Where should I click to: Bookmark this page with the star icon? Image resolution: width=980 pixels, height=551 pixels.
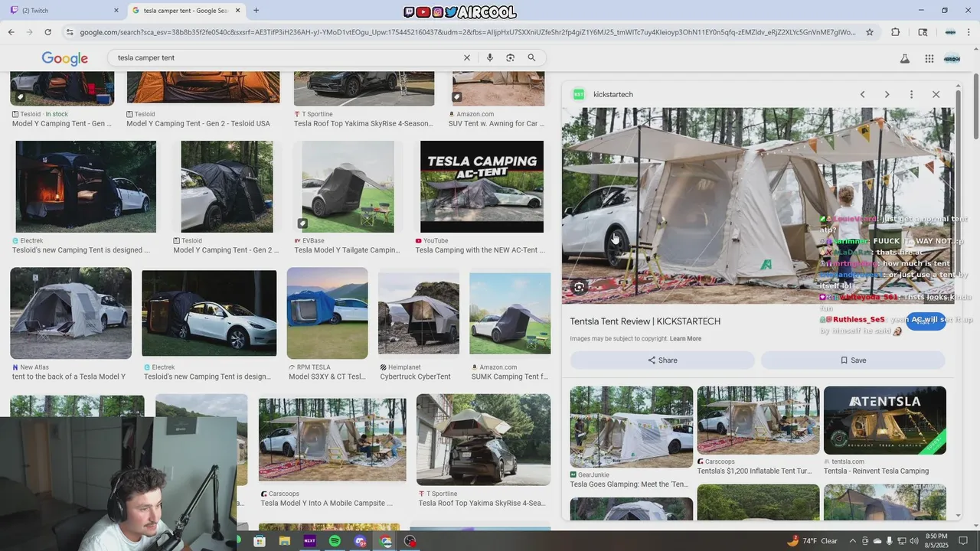870,32
